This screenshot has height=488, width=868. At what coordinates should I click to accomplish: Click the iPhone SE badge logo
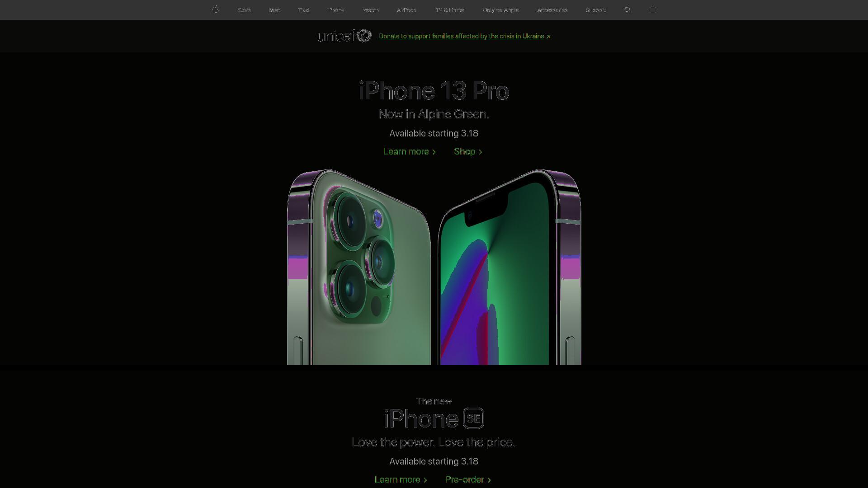coord(473,418)
